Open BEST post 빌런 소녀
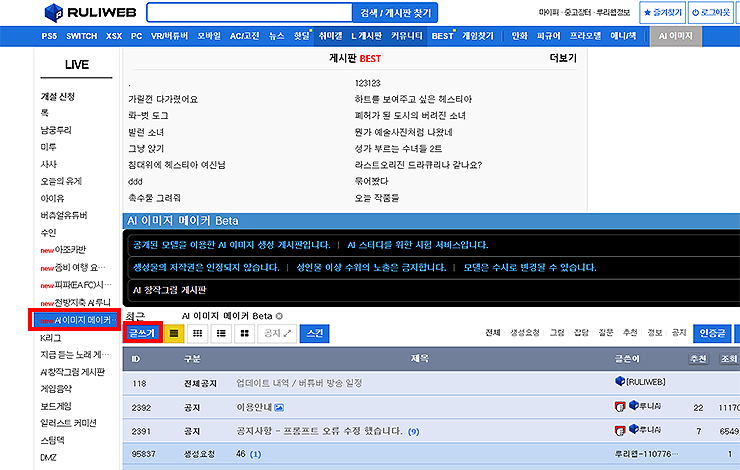The height and width of the screenshot is (470, 740). [146, 132]
